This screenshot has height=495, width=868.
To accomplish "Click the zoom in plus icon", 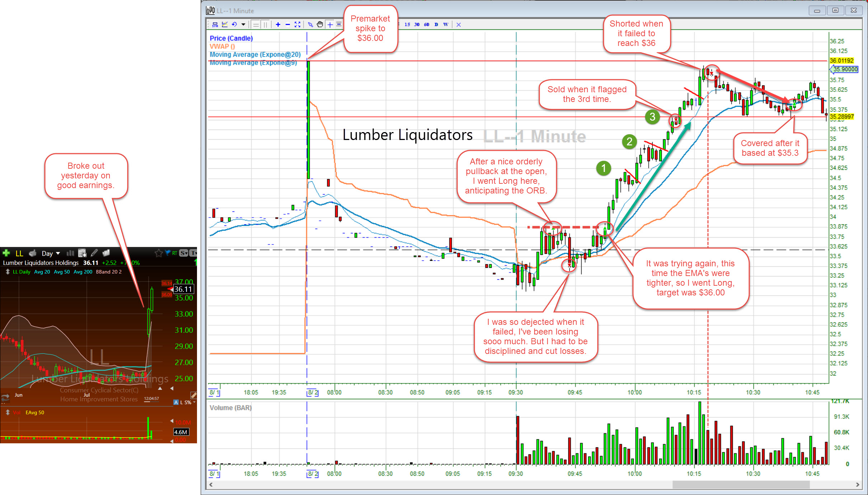I will click(278, 24).
